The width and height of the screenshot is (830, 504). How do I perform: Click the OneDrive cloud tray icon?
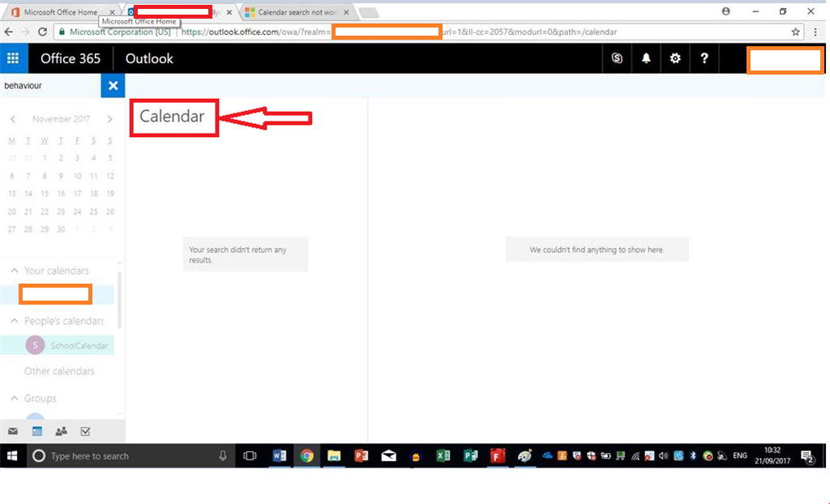pyautogui.click(x=547, y=456)
